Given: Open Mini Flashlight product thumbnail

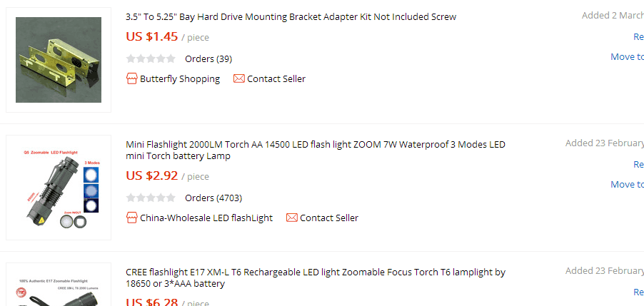Looking at the screenshot, I should [x=59, y=188].
